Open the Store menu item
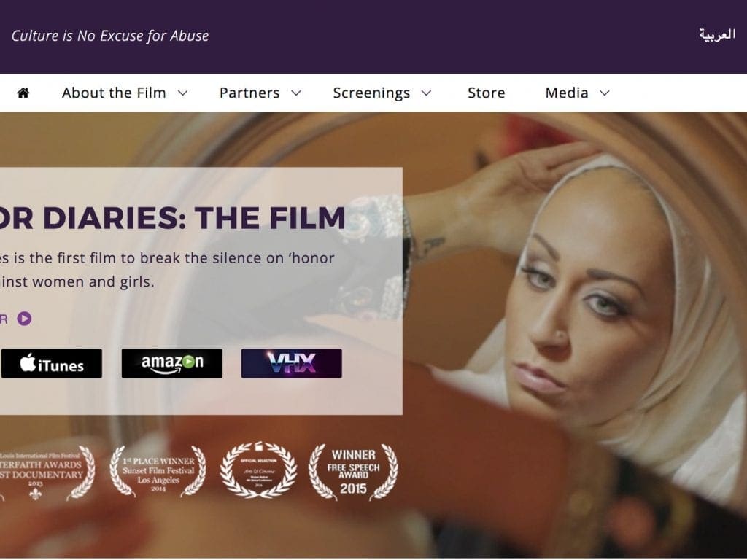747x560 pixels. (x=487, y=93)
